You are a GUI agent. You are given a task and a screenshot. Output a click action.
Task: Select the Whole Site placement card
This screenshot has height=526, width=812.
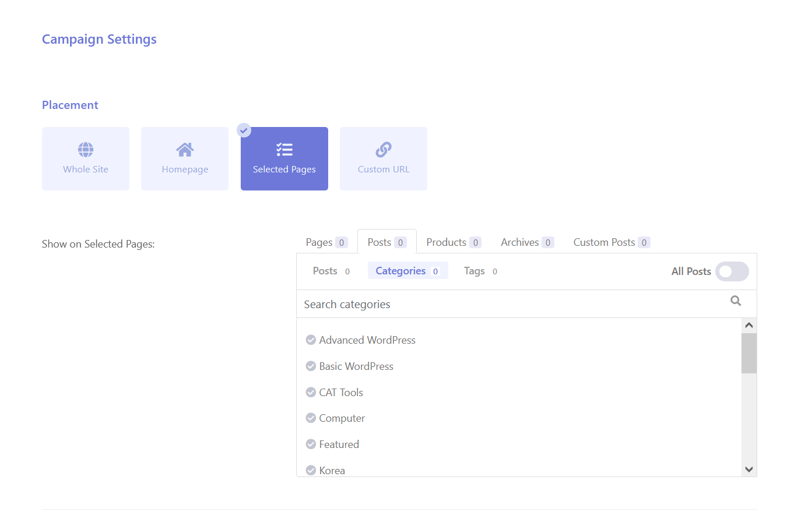pyautogui.click(x=86, y=158)
